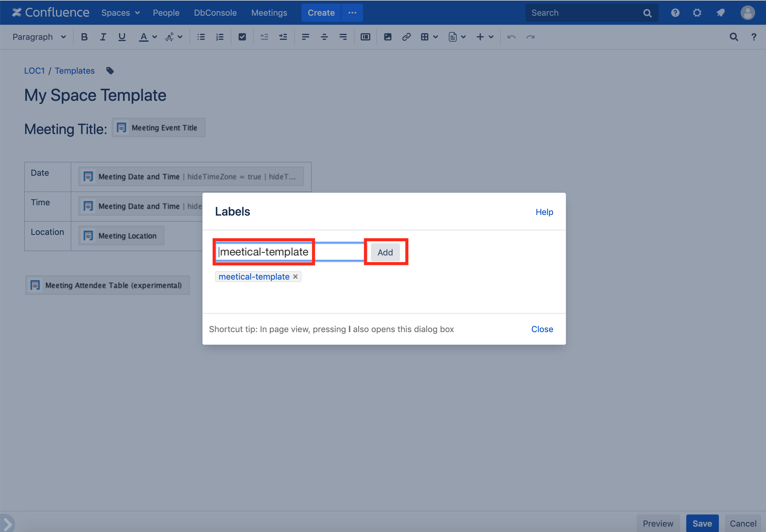766x532 pixels.
Task: Open the insert more content dropdown
Action: (485, 37)
